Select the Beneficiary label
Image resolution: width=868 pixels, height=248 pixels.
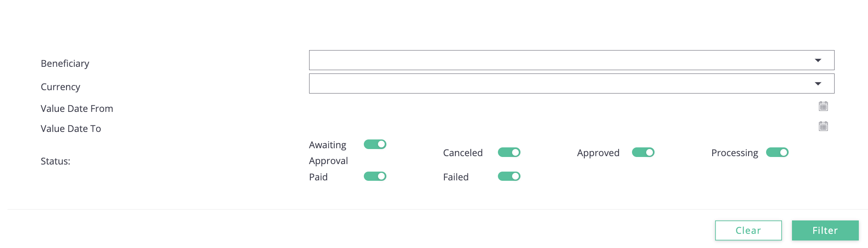(65, 63)
